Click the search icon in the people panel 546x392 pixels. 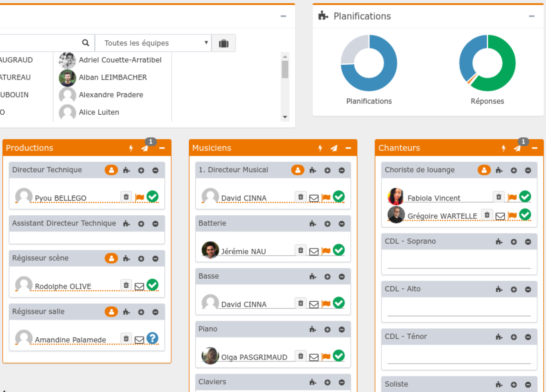click(85, 43)
